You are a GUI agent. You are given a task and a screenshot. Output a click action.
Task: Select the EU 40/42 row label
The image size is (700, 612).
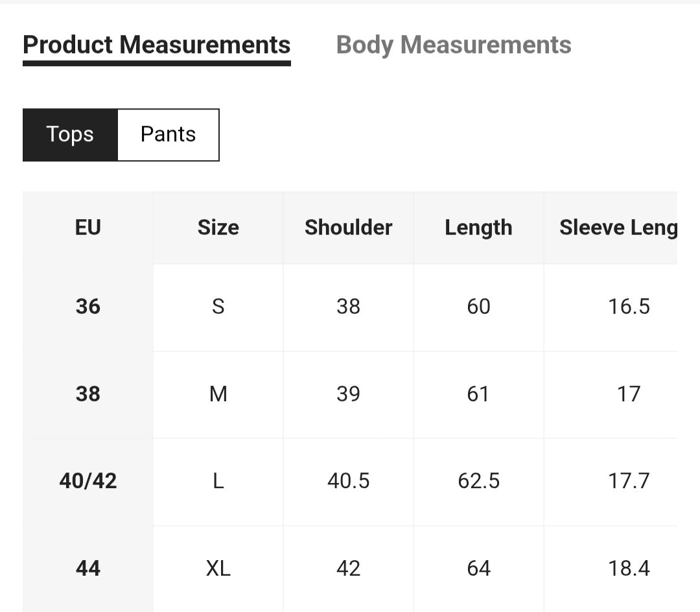(x=88, y=481)
